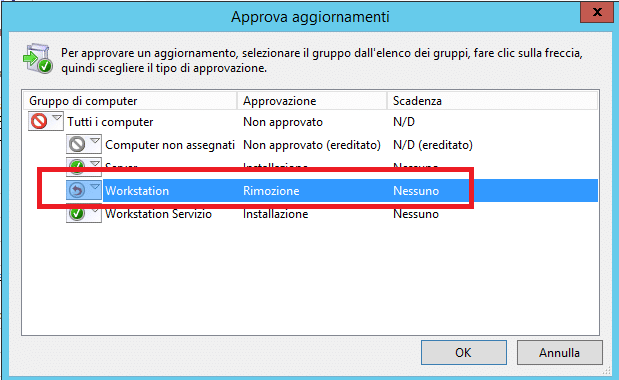Screen dimensions: 619x380
Task: Open dropdown arrow for Computer non assegnati
Action: (x=95, y=140)
